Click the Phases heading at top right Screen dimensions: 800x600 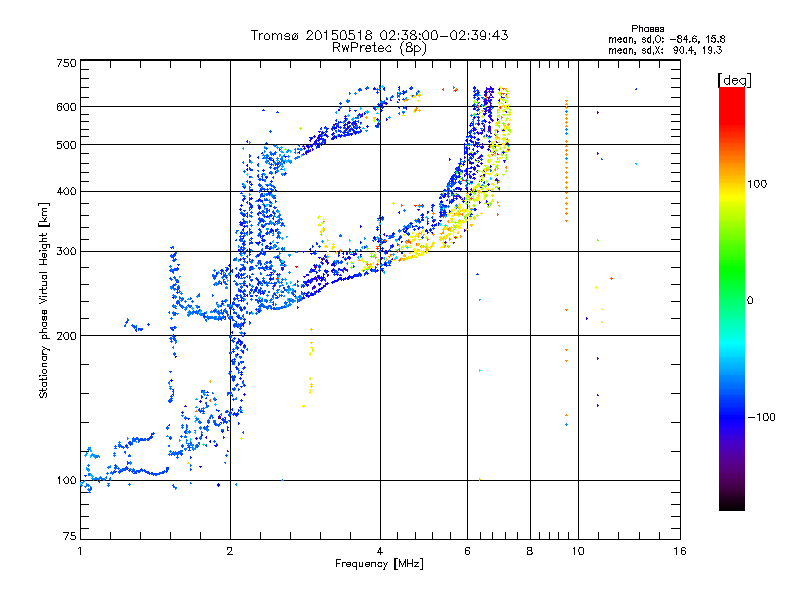(647, 29)
